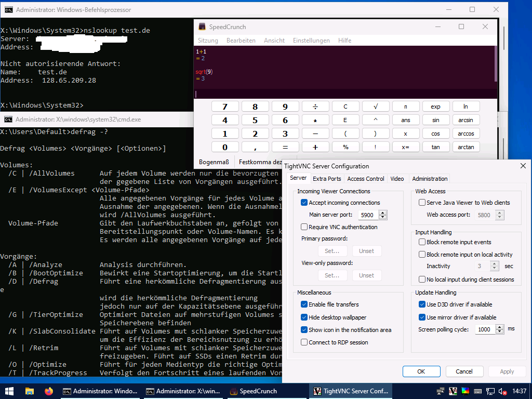532x399 pixels.
Task: Click the muted volume icon in tray
Action: click(x=502, y=391)
